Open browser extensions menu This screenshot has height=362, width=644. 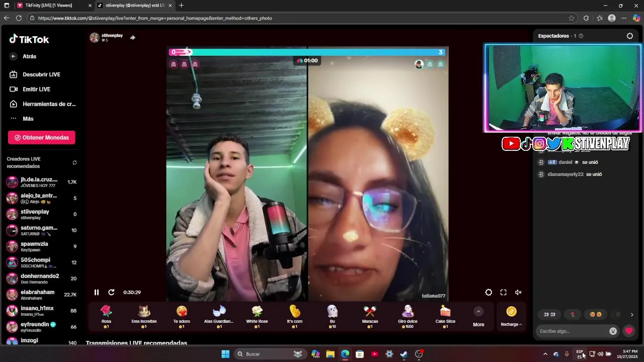click(x=586, y=18)
